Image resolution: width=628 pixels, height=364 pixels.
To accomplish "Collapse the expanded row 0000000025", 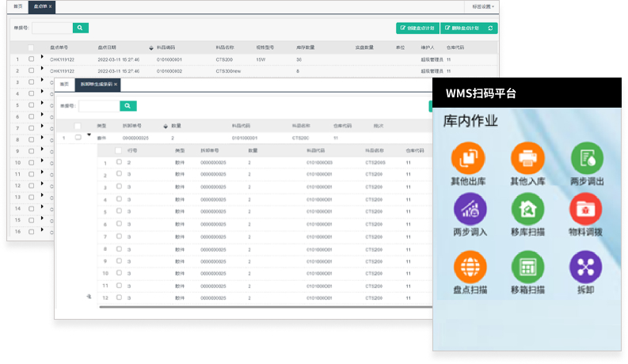I will (x=89, y=135).
